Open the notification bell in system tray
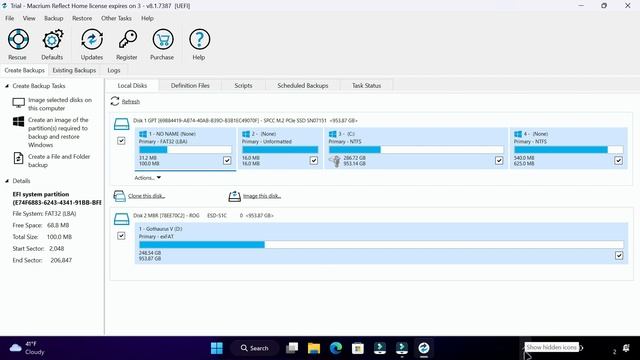Screen dimensions: 640x360 click(626, 348)
